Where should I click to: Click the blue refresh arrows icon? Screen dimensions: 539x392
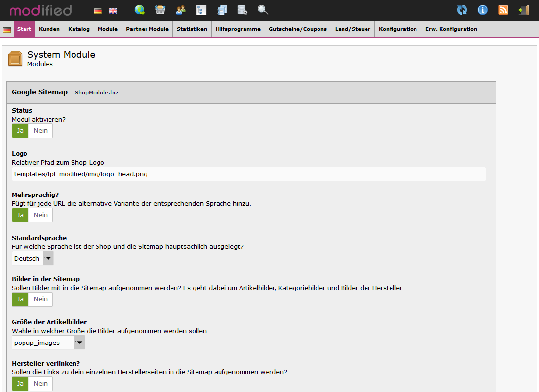pos(462,10)
